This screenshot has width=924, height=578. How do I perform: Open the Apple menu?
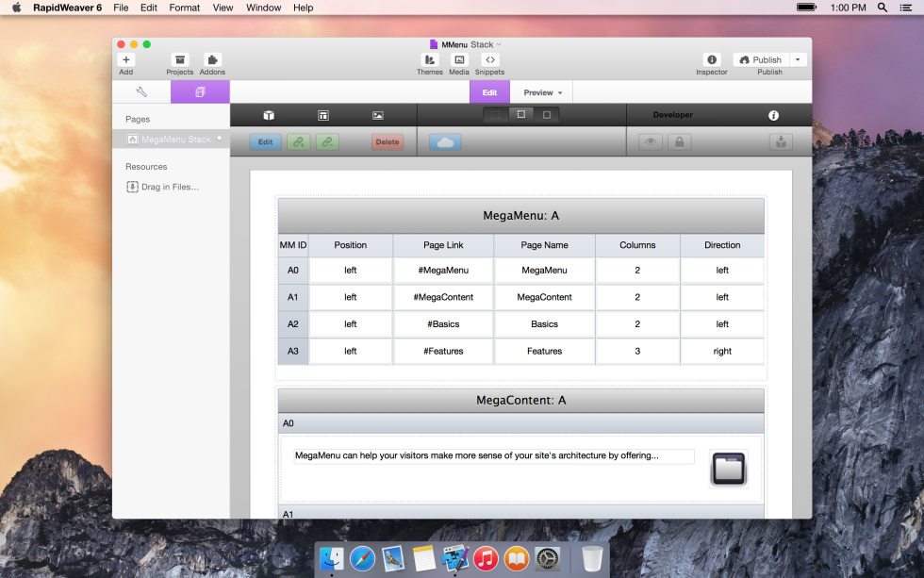point(17,8)
